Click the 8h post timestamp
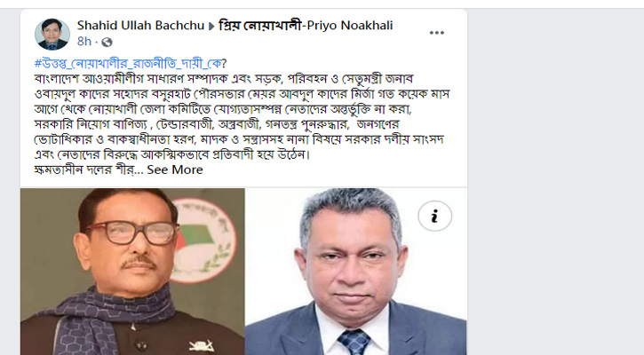Screen dimensions: 644x355 pyautogui.click(x=84, y=42)
